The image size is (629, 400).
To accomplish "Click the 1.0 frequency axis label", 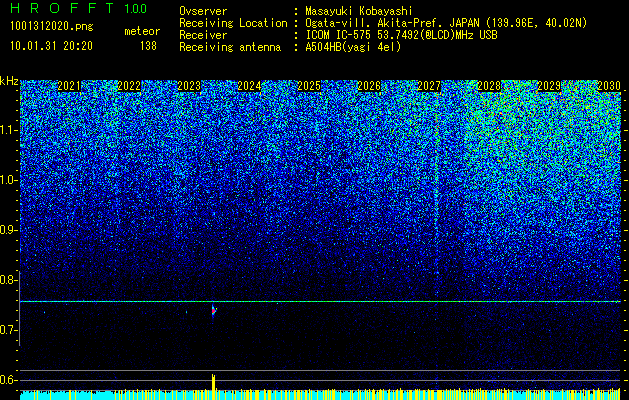I will [8, 180].
